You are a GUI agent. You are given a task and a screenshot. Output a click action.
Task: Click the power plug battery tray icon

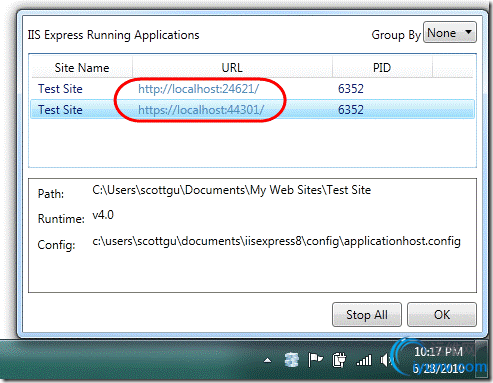(x=339, y=360)
